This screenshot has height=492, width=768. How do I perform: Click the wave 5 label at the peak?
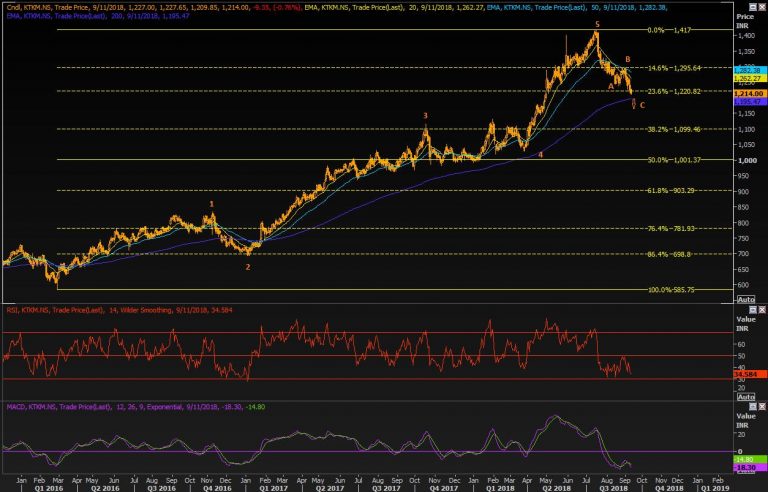coord(597,24)
